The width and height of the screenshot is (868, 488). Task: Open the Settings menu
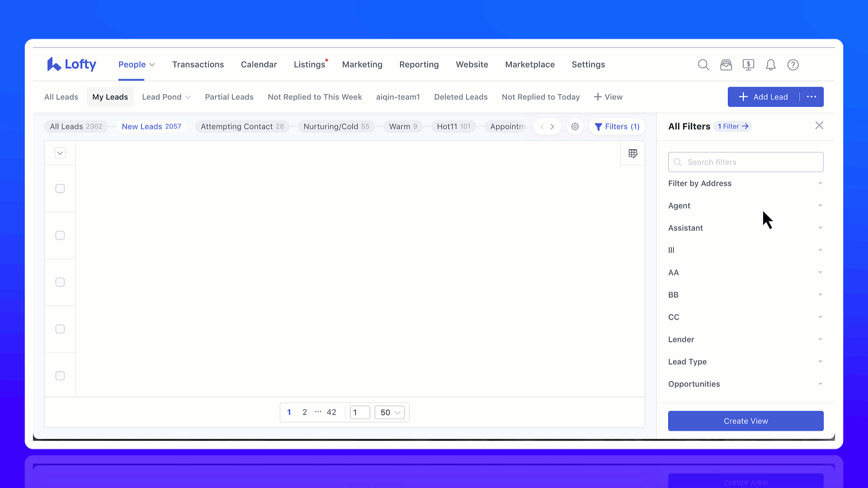pos(588,65)
